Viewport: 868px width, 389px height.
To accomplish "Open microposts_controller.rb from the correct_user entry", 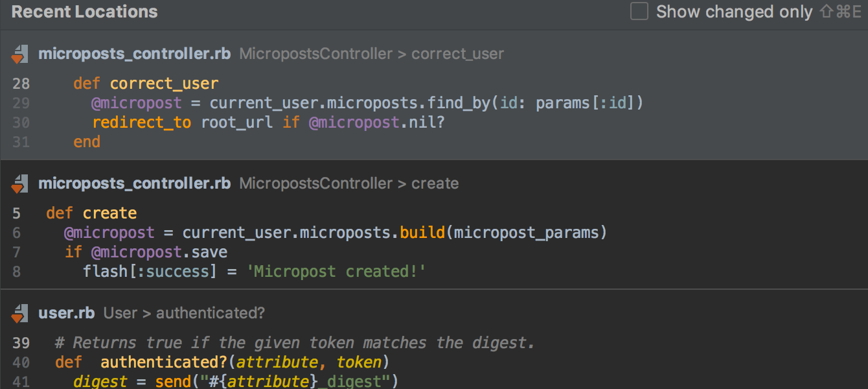I will pos(134,54).
